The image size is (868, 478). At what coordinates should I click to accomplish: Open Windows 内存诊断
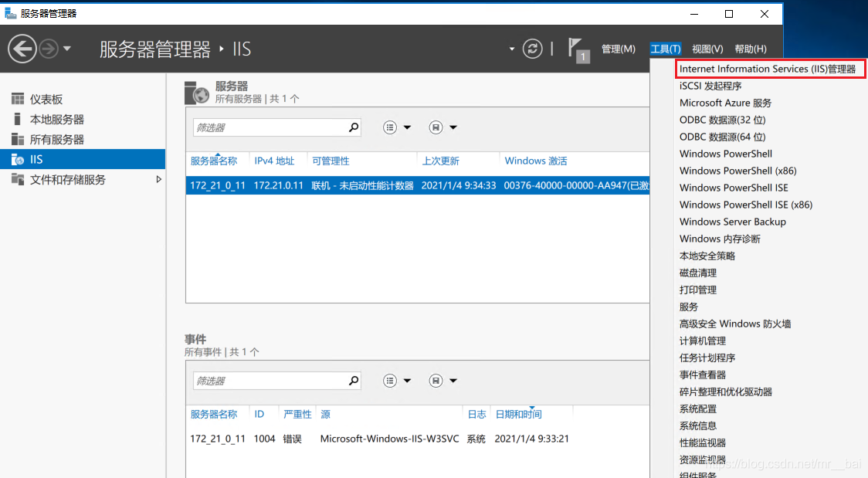[720, 239]
